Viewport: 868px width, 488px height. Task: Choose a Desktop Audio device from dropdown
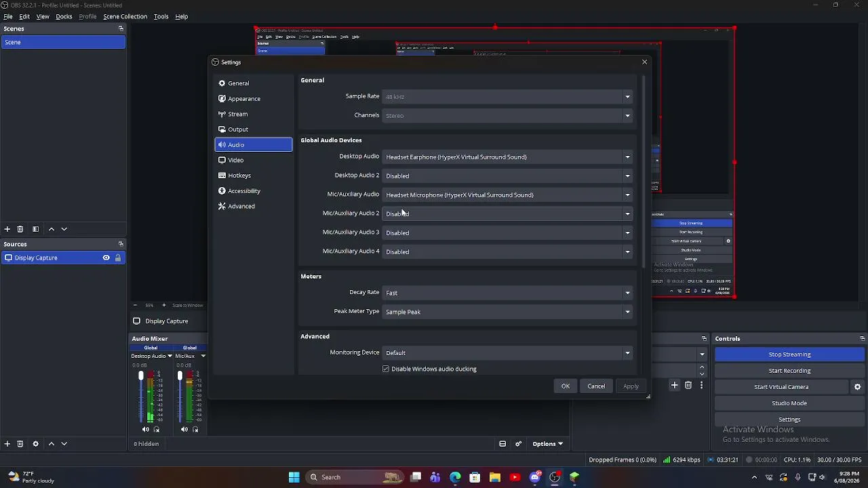click(508, 157)
